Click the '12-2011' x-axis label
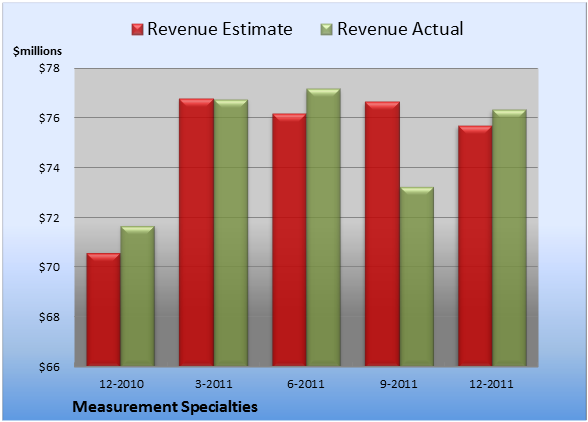588x422 pixels. click(491, 384)
